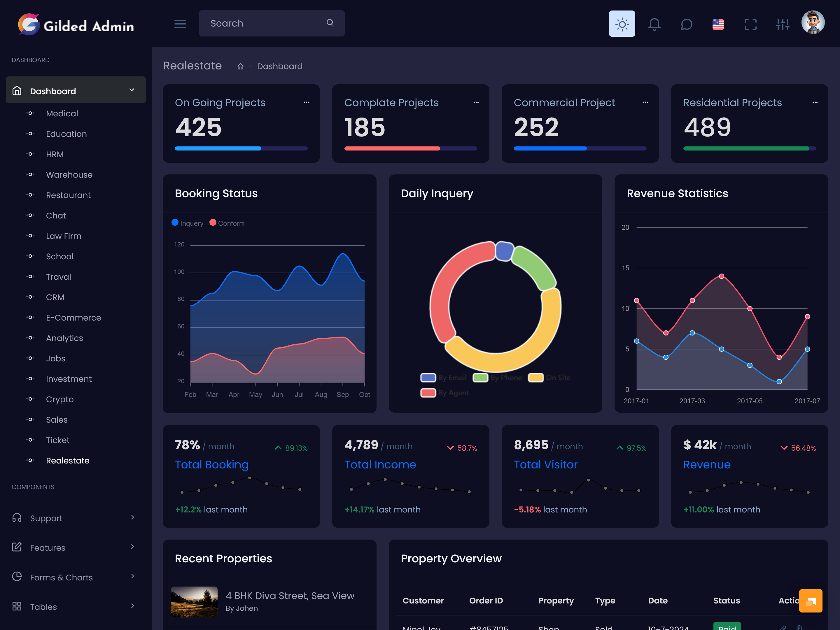The width and height of the screenshot is (840, 630).
Task: Click the home icon in breadcrumb
Action: (x=240, y=66)
